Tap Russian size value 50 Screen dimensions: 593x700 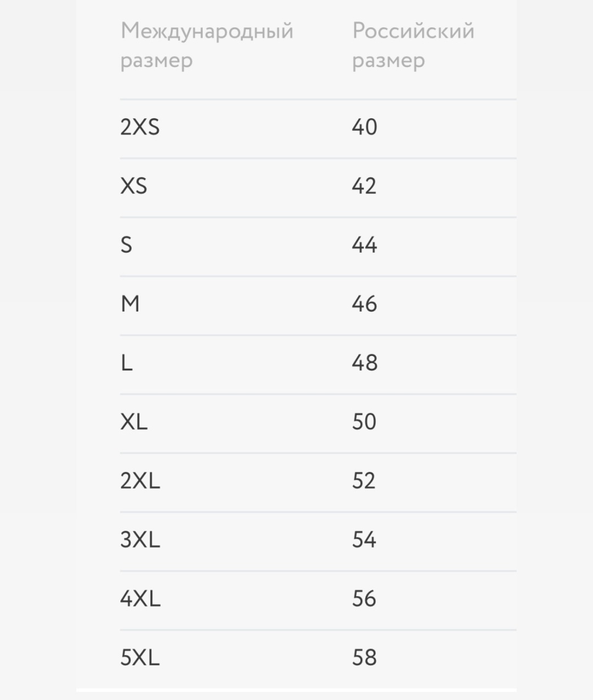point(364,423)
